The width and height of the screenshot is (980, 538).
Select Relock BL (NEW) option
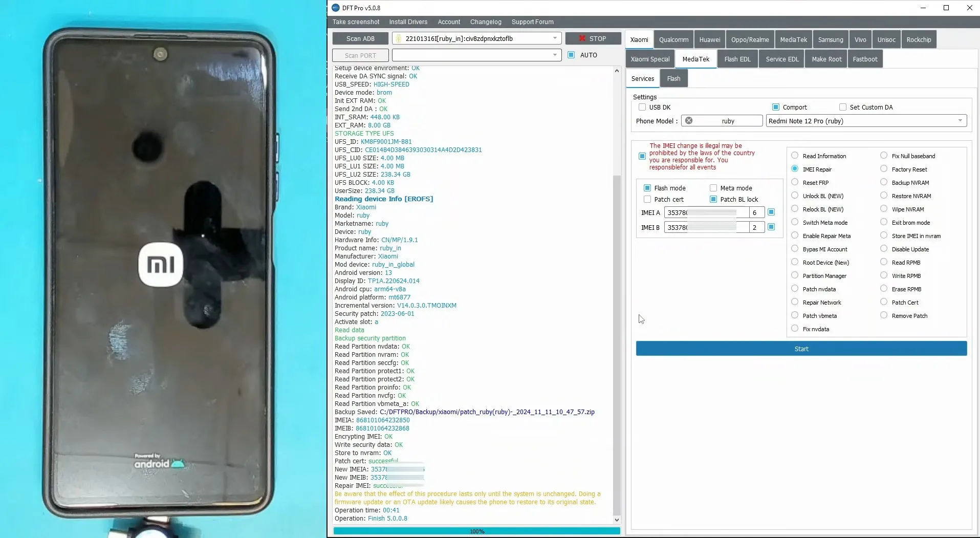(x=795, y=208)
